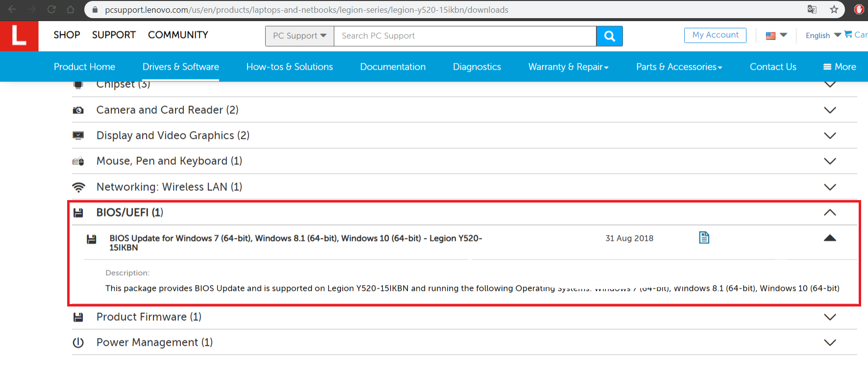The width and height of the screenshot is (868, 382).
Task: Open the PC Support search scope dropdown
Action: click(299, 36)
